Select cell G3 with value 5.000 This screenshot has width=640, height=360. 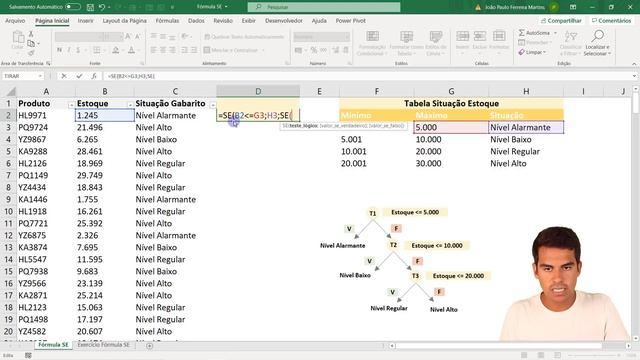451,127
